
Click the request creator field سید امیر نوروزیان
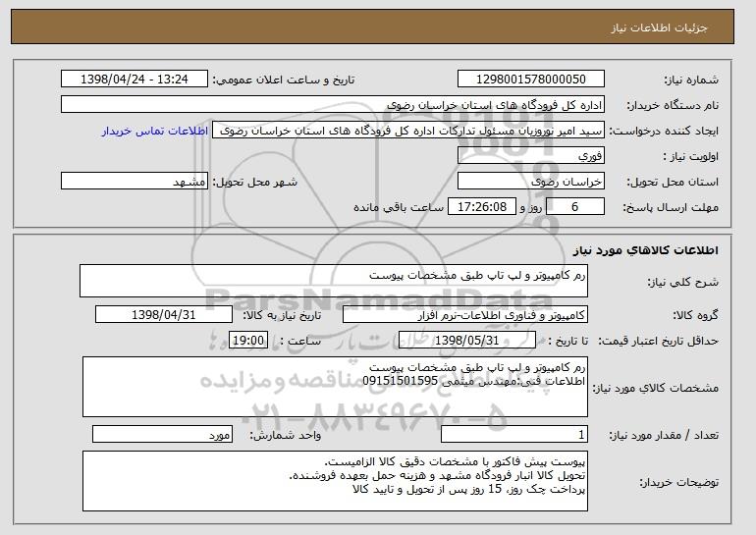pyautogui.click(x=408, y=131)
